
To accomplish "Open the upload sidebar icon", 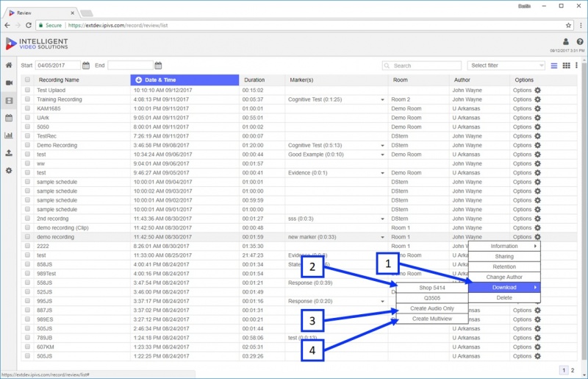I will click(x=9, y=153).
